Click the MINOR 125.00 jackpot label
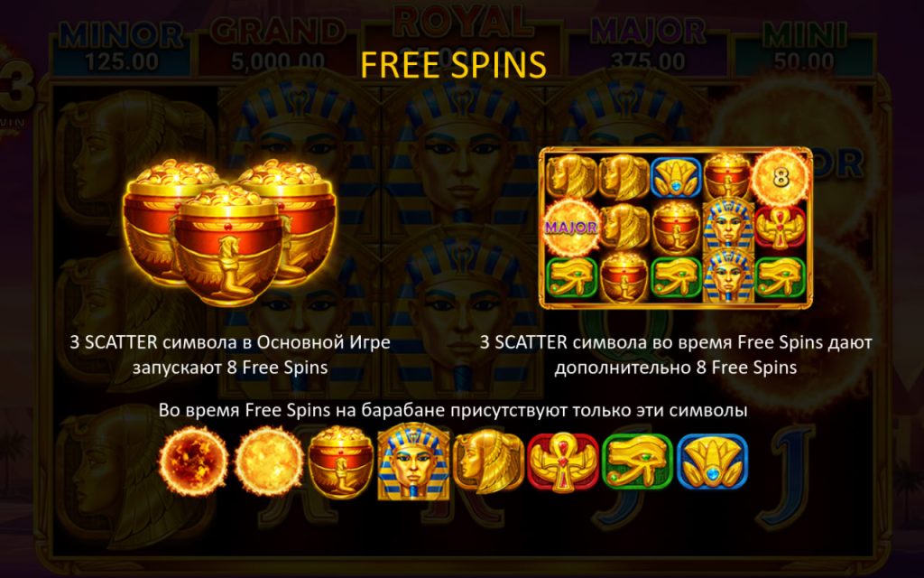924x578 pixels. pos(121,47)
